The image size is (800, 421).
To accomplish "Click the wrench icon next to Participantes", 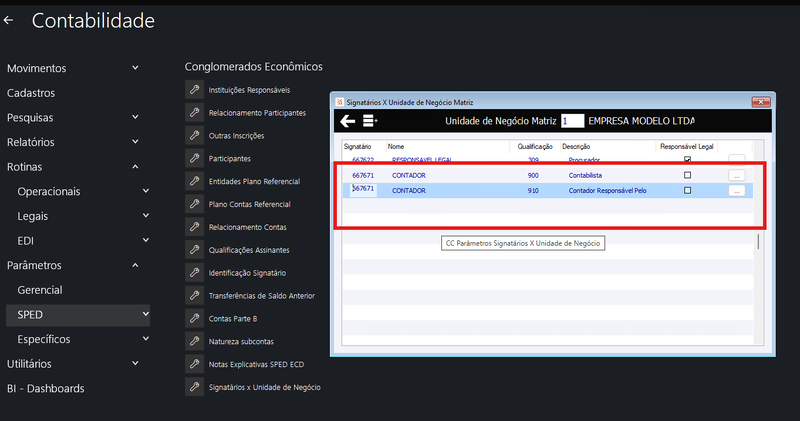I will [x=194, y=158].
